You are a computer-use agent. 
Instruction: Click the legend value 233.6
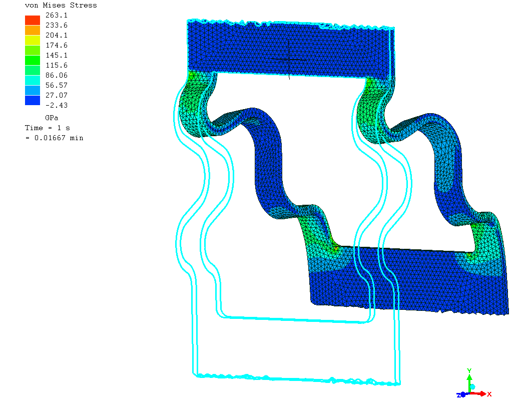tap(57, 25)
